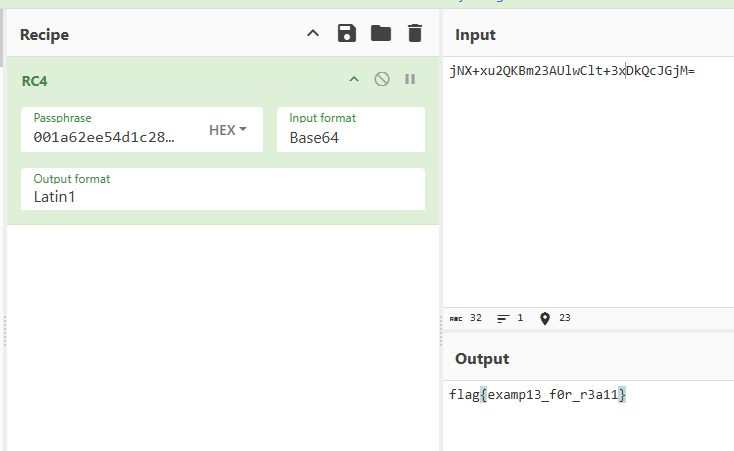Disable the RC4 operation
The height and width of the screenshot is (451, 734).
[x=382, y=80]
